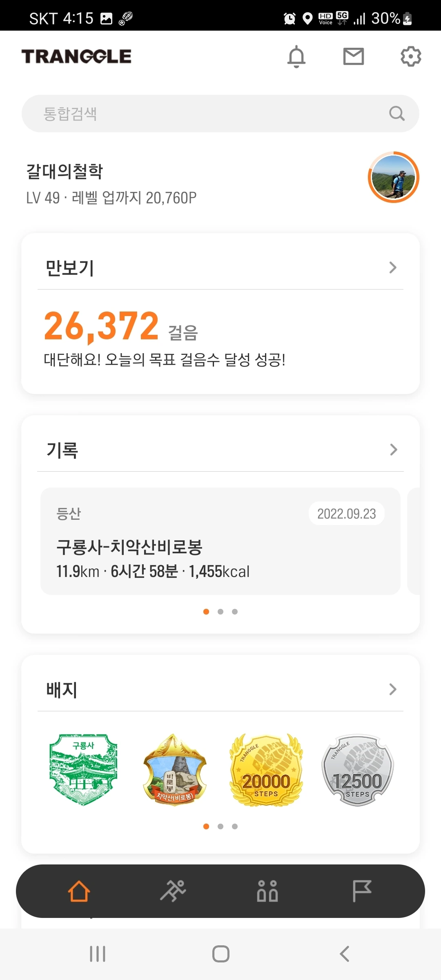Image resolution: width=441 pixels, height=980 pixels.
Task: Select second page dot under records
Action: coord(220,612)
